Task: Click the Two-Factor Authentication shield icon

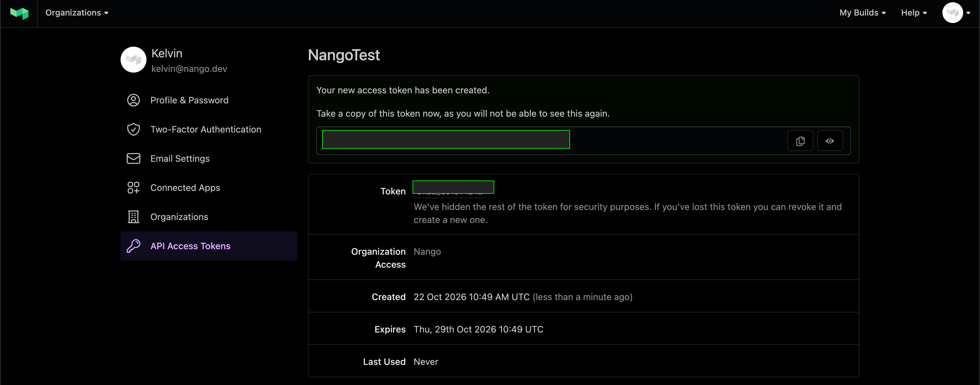Action: [x=133, y=129]
